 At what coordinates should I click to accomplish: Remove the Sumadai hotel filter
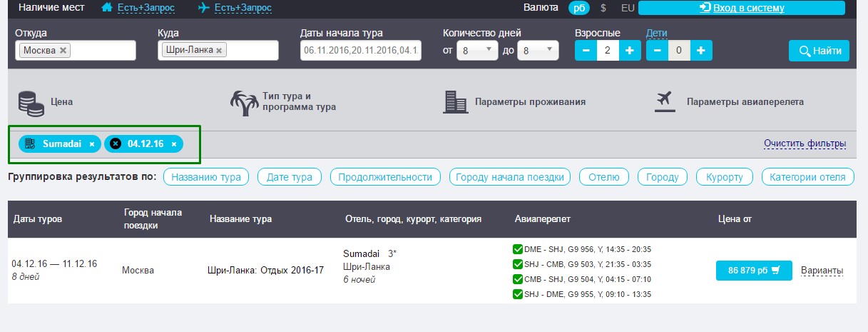(x=92, y=144)
